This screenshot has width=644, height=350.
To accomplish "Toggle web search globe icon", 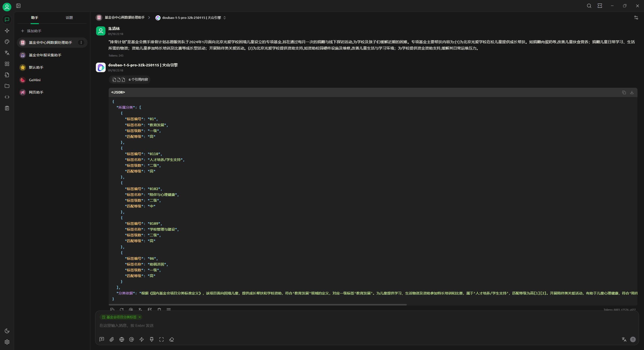I will (x=122, y=339).
